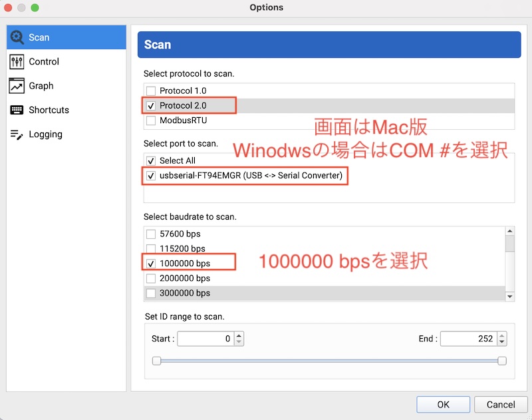
Task: Click the Cancel button
Action: click(501, 404)
